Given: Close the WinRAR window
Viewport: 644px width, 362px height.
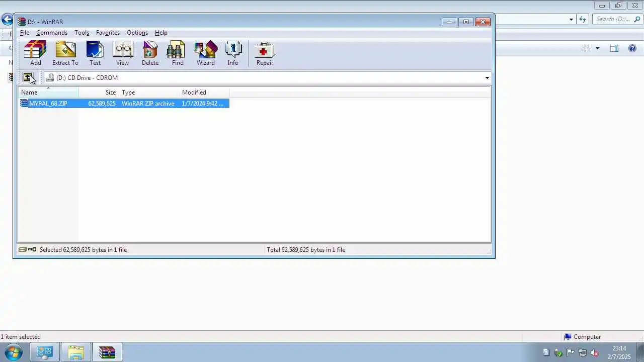Looking at the screenshot, I should (482, 22).
